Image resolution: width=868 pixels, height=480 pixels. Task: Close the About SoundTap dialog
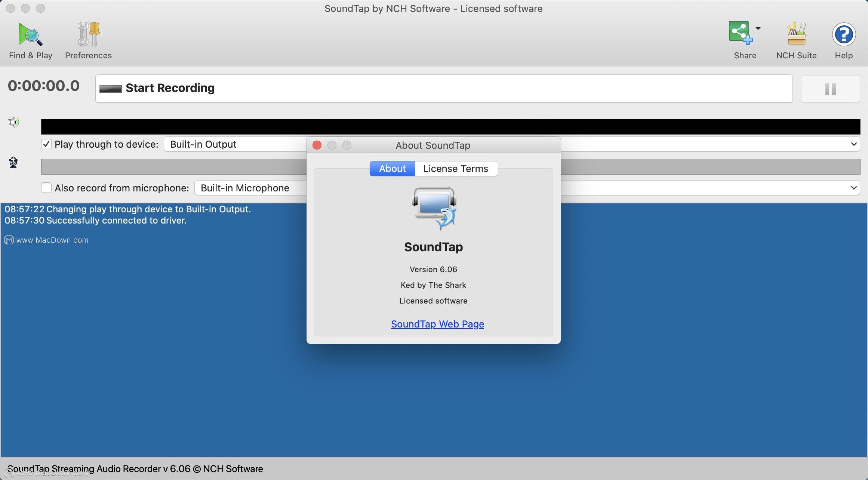(x=317, y=145)
